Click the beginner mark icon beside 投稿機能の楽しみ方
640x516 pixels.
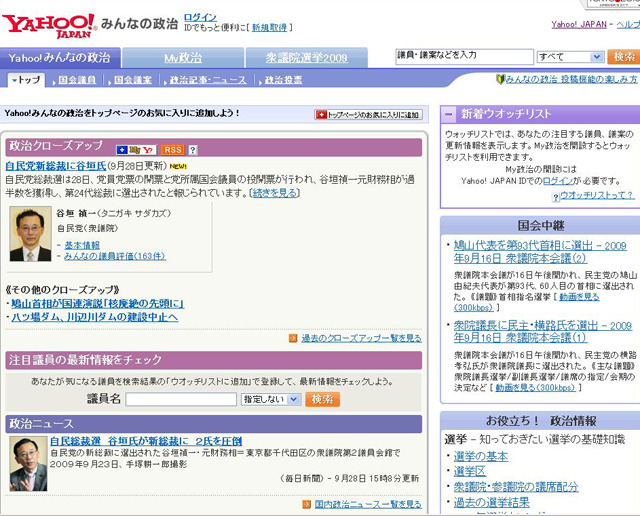click(500, 79)
